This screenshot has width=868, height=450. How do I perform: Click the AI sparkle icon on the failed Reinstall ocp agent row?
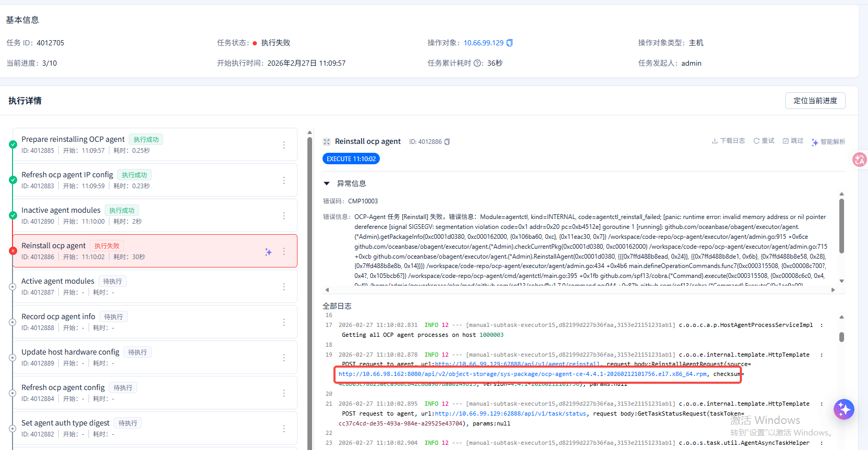click(x=268, y=252)
